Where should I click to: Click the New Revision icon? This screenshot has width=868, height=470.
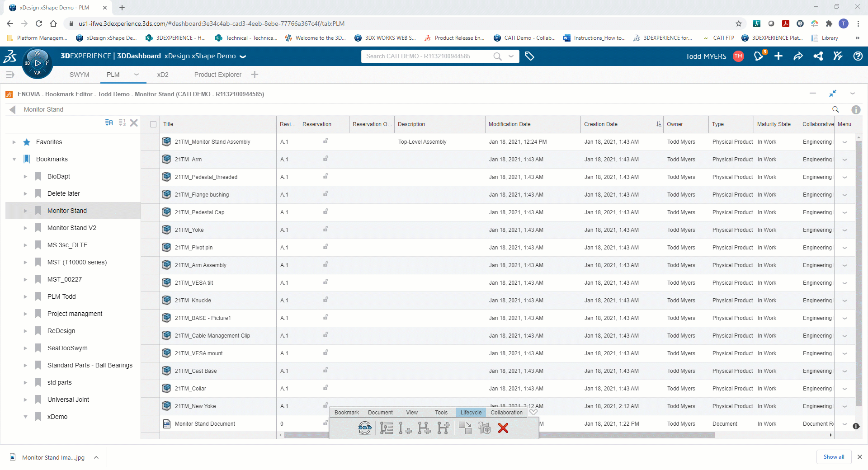point(405,428)
